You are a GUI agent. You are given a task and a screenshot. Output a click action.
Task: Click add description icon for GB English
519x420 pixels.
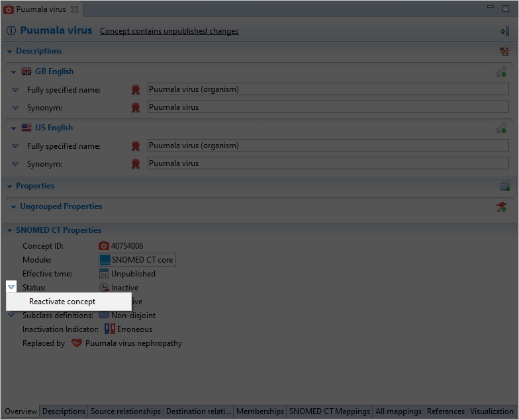pyautogui.click(x=502, y=71)
